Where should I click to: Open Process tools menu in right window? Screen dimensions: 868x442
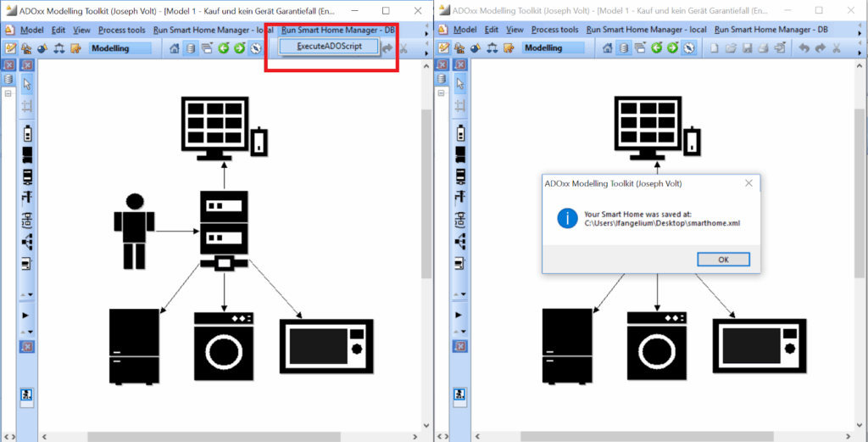pyautogui.click(x=554, y=30)
